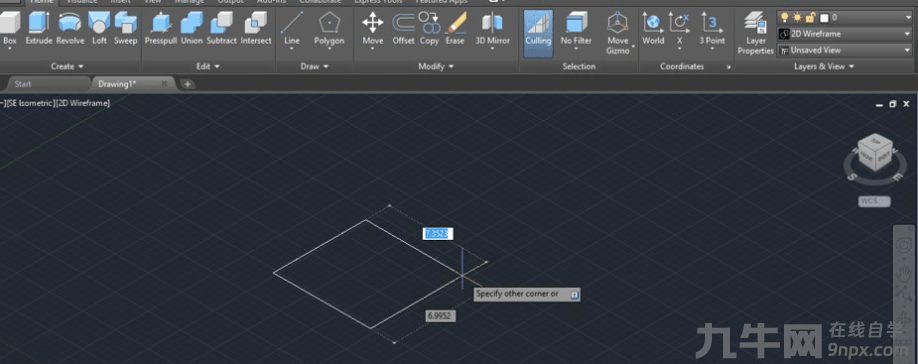The height and width of the screenshot is (364, 918).
Task: Open the layer 0 dropdown list
Action: (x=908, y=18)
